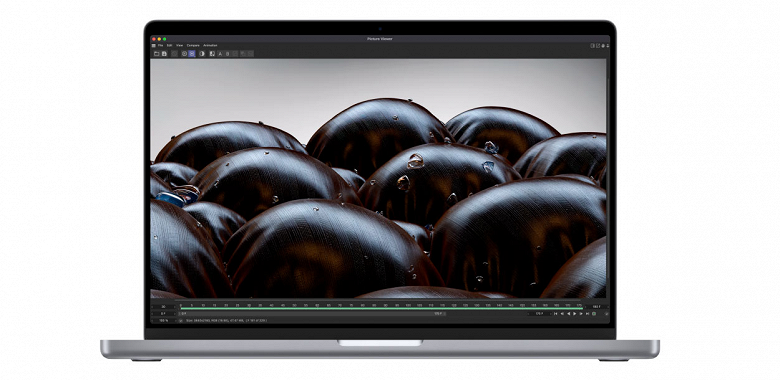Open the Compare menu

tap(193, 45)
